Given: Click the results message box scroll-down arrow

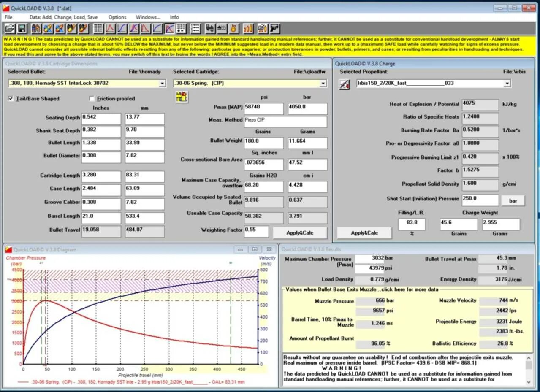Looking at the screenshot, I should 529,381.
